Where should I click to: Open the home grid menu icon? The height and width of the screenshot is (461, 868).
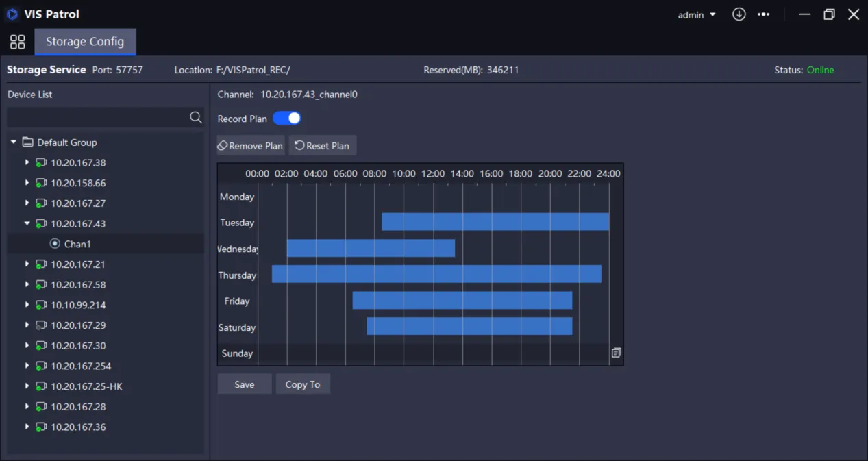click(x=17, y=42)
